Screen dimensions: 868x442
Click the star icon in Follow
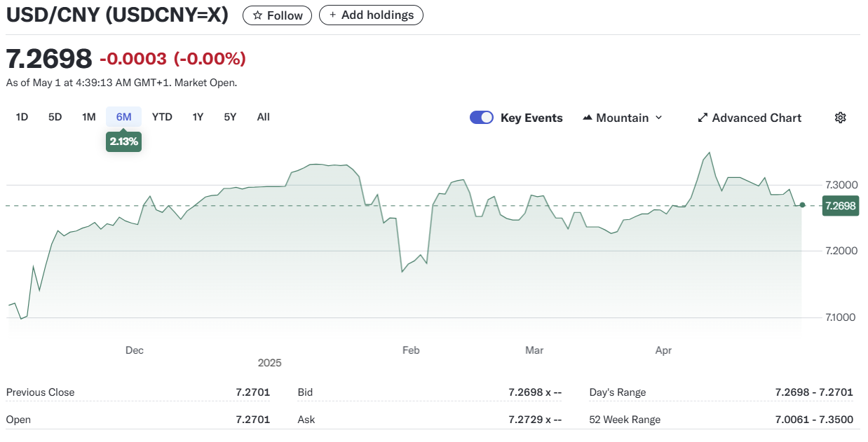coord(257,15)
